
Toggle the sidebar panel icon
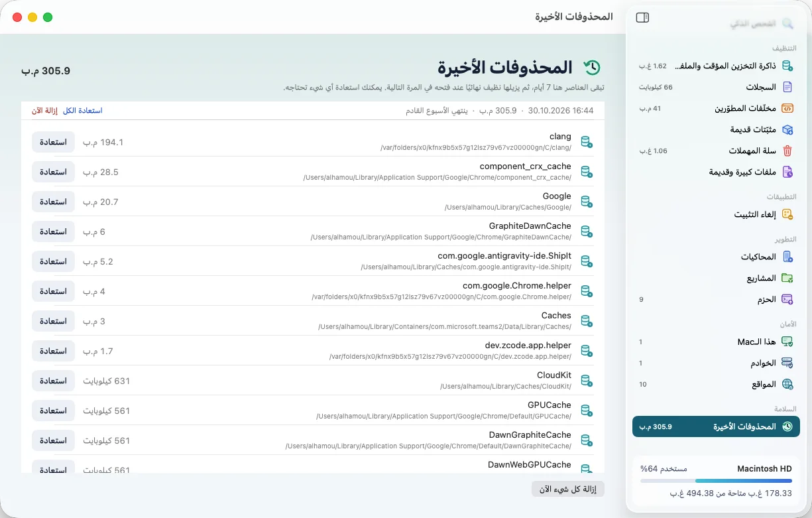coord(642,18)
